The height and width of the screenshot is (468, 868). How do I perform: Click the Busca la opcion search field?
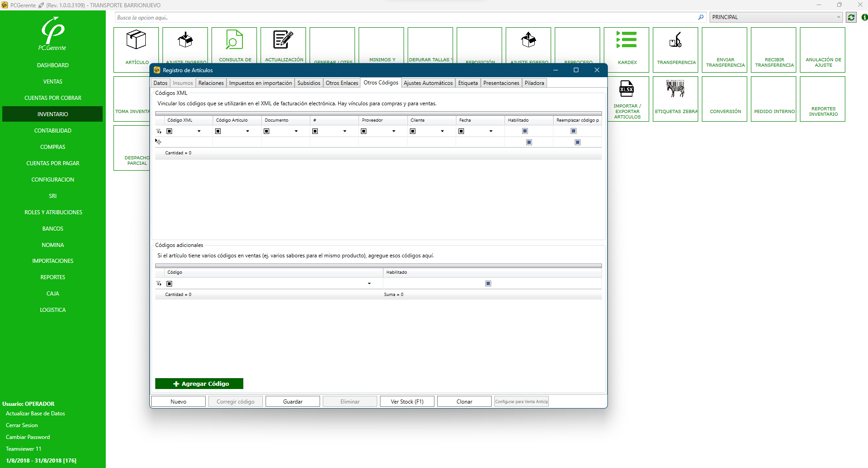[406, 18]
